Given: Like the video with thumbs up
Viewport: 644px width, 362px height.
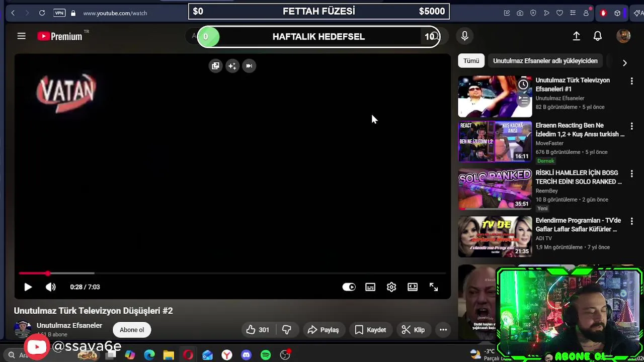Looking at the screenshot, I should click(258, 330).
